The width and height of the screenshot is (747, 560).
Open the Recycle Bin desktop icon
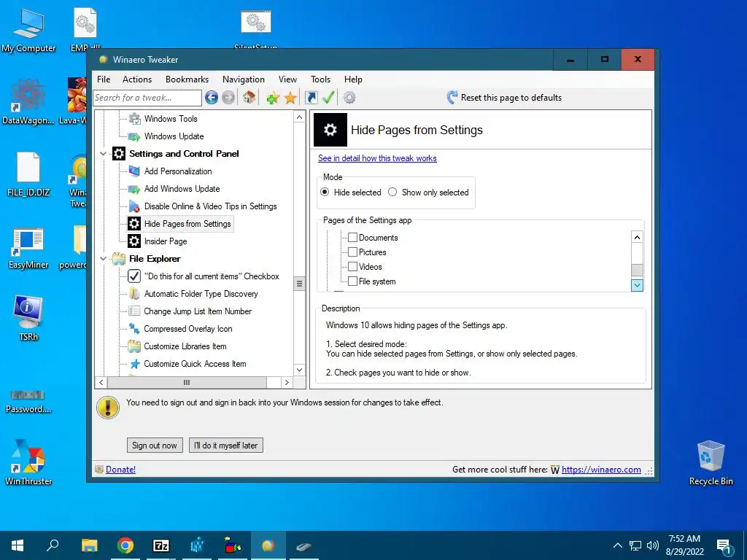(x=711, y=462)
